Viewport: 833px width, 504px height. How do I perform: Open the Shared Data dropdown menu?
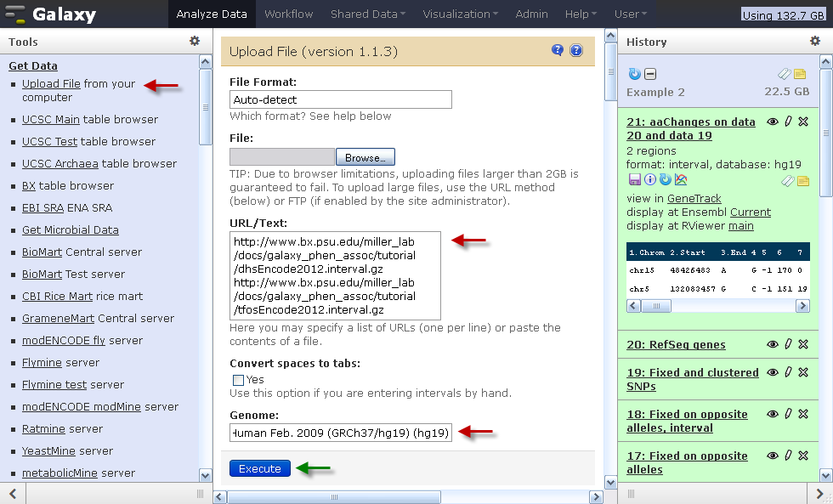tap(367, 14)
